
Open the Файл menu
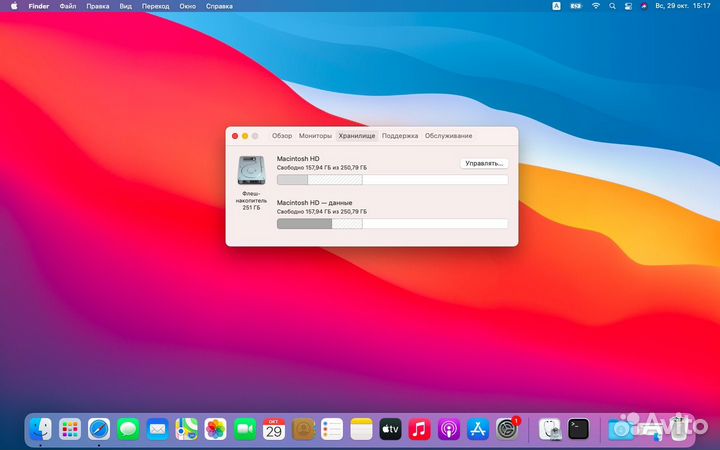pos(68,6)
